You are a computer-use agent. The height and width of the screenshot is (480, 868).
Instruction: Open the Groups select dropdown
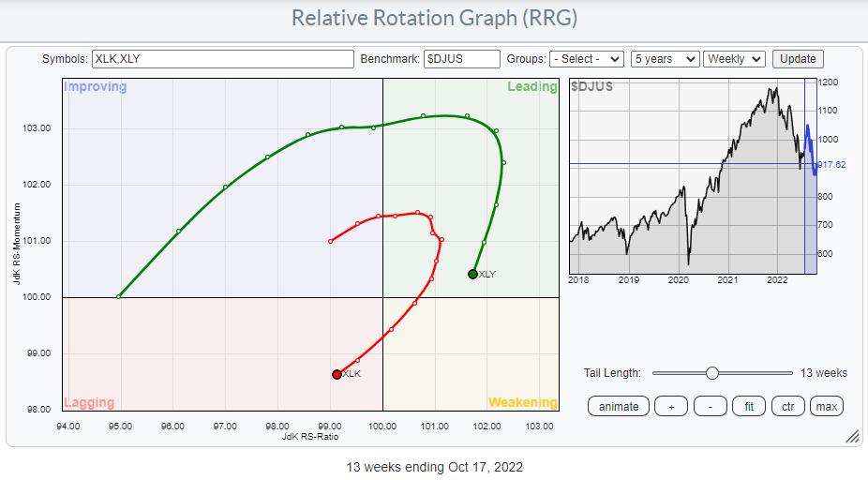[587, 59]
